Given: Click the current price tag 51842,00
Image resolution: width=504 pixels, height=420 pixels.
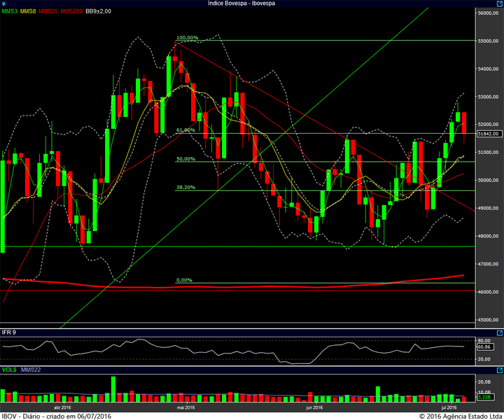Looking at the screenshot, I should click(x=489, y=134).
